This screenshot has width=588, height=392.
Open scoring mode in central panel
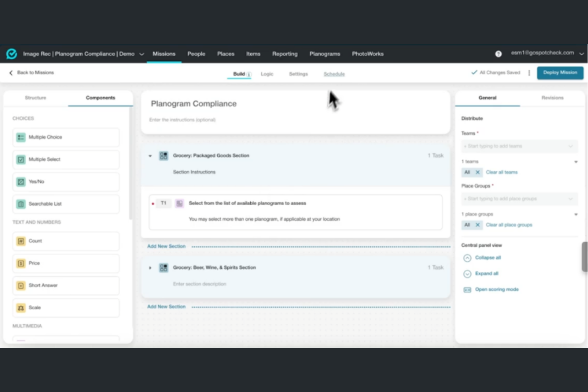(x=497, y=289)
